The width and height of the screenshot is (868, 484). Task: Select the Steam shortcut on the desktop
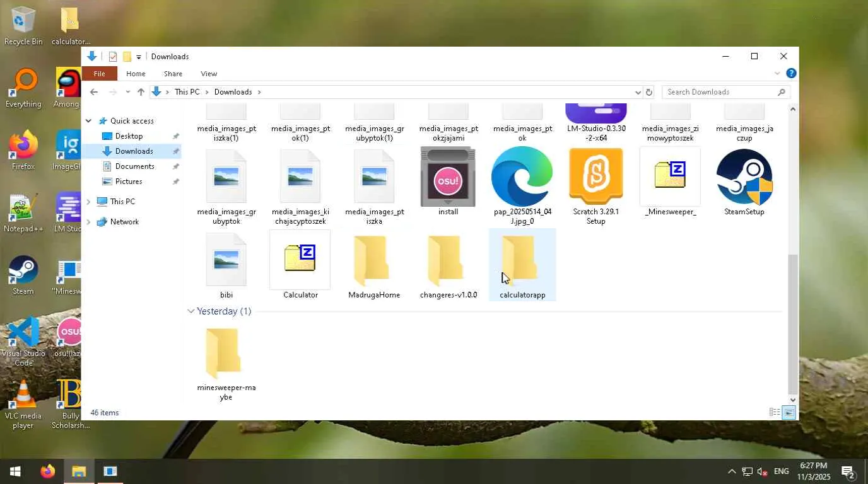pyautogui.click(x=23, y=275)
